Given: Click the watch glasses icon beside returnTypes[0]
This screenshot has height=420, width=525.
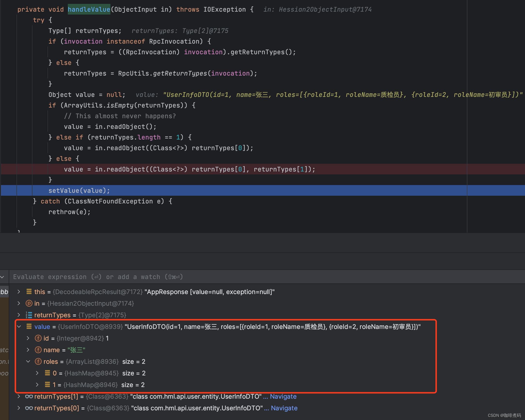Looking at the screenshot, I should tap(29, 408).
